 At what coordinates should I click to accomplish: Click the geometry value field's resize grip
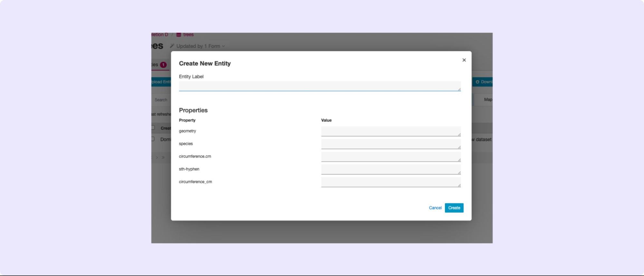click(459, 134)
